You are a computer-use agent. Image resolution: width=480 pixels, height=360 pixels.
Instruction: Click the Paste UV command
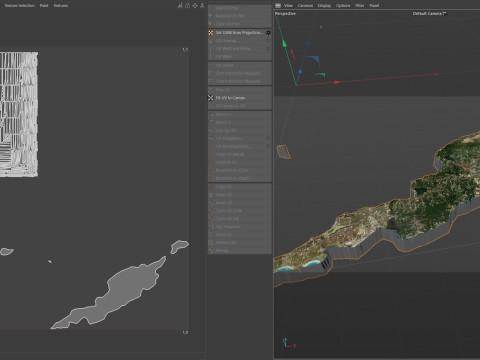240,195
